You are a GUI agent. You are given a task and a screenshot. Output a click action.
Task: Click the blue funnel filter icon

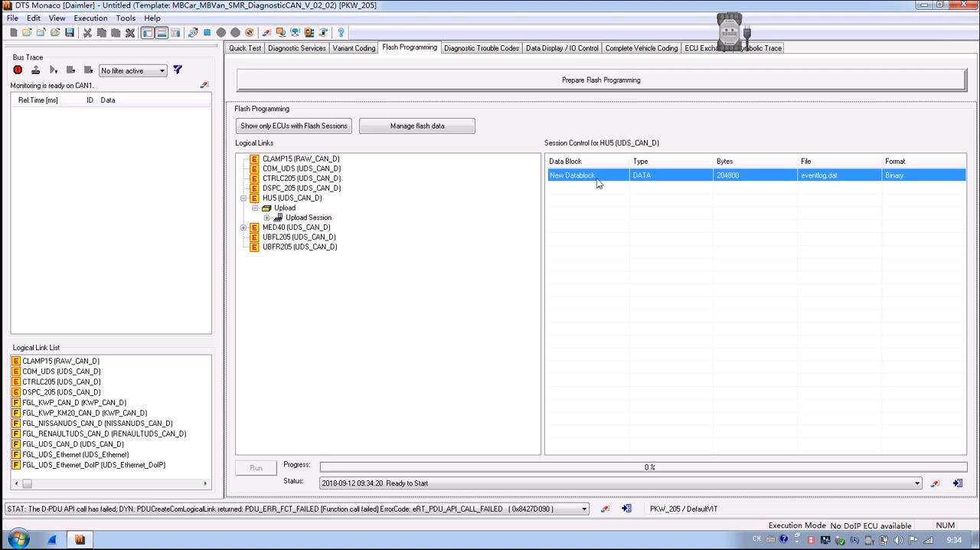[178, 70]
